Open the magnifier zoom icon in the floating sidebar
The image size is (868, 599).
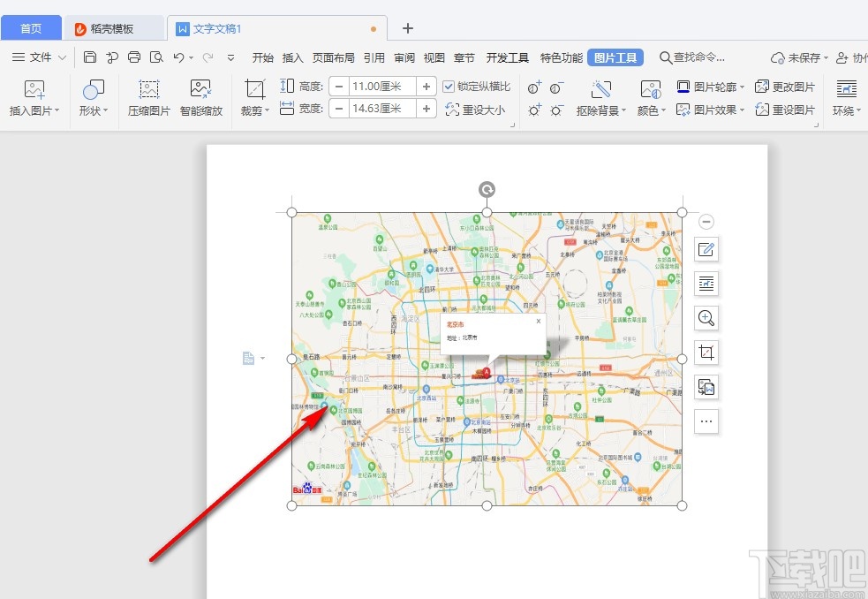706,318
